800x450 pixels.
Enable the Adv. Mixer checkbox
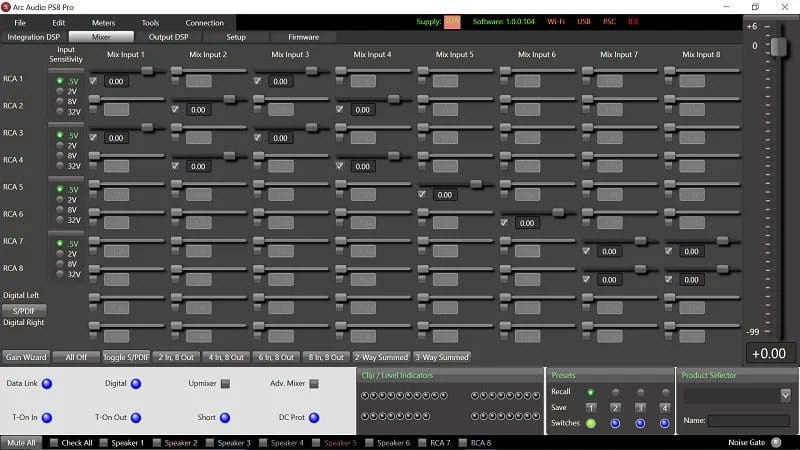(314, 384)
